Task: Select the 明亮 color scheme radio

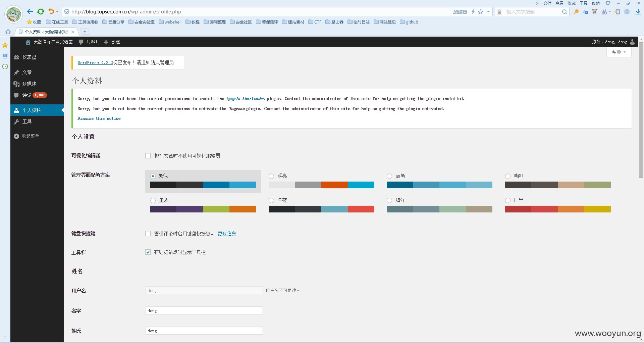Action: click(x=271, y=176)
